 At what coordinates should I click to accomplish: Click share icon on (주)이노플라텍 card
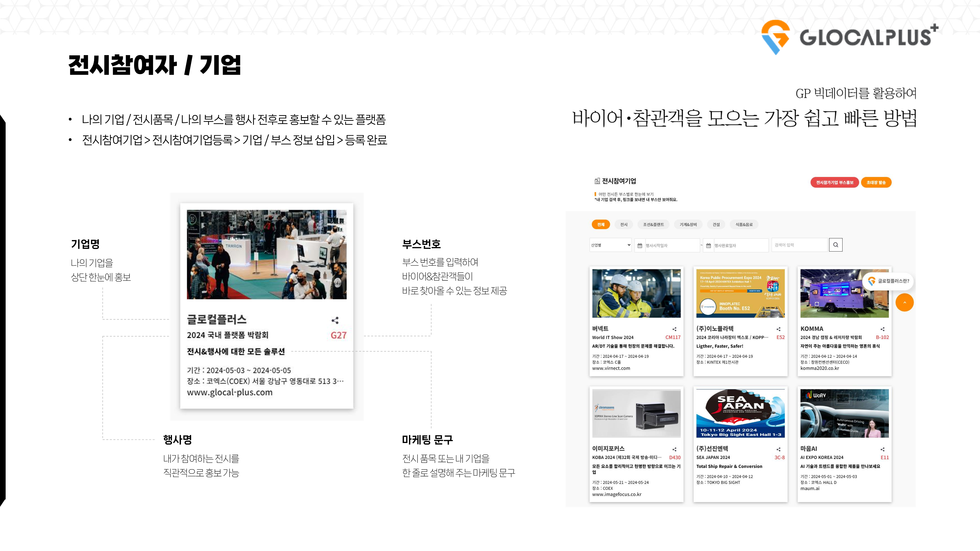point(778,329)
